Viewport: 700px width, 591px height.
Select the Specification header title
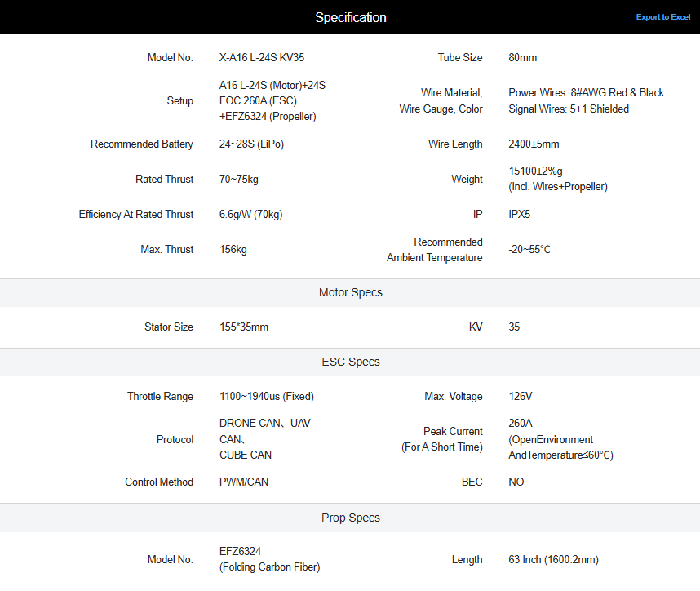pyautogui.click(x=351, y=17)
